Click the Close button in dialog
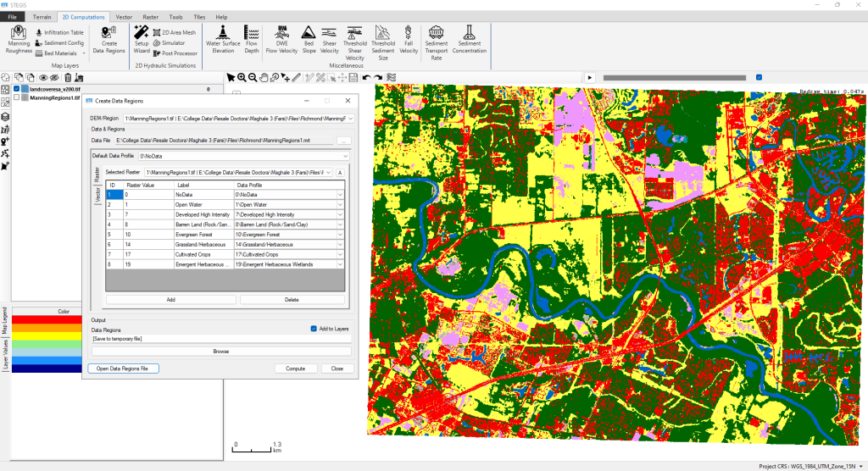 click(x=337, y=368)
